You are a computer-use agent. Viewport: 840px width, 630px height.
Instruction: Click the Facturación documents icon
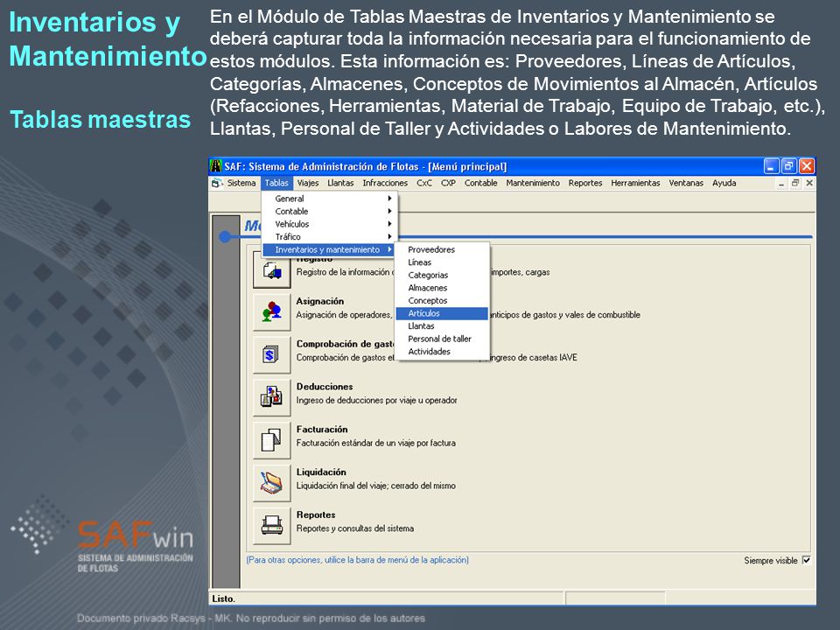pos(271,440)
